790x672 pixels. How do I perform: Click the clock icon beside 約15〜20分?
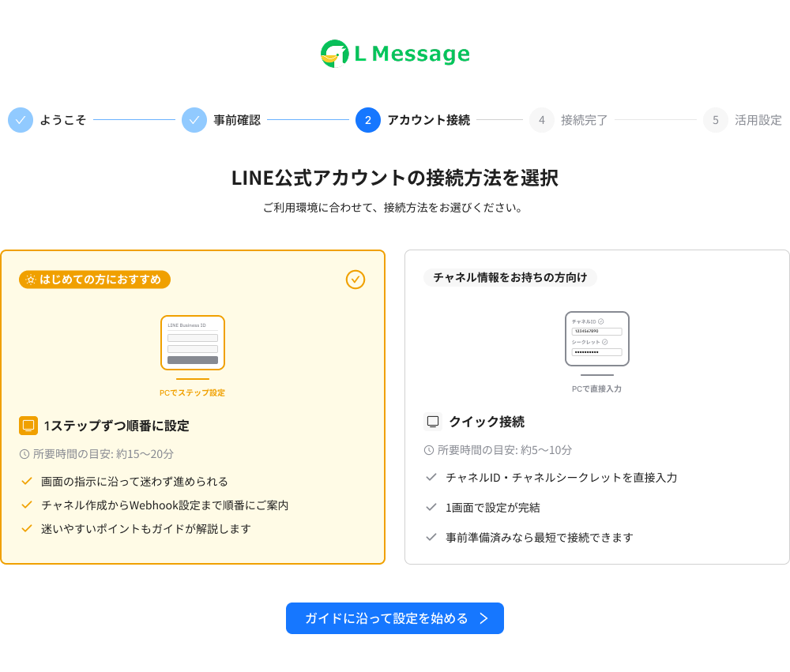click(24, 454)
